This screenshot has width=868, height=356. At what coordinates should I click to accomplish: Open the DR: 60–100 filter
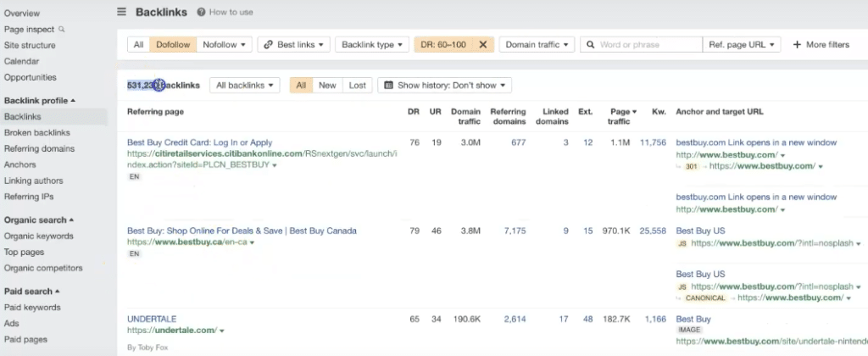[445, 45]
